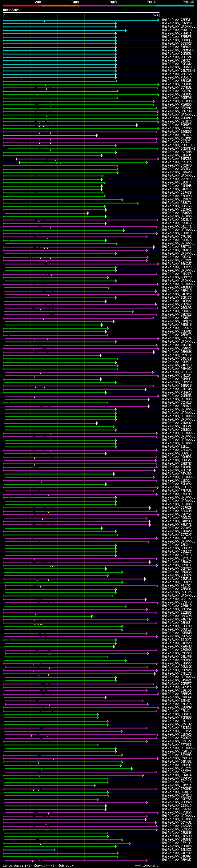
Task: Click the white query sequence bar
Action: pyautogui.click(x=81, y=13)
